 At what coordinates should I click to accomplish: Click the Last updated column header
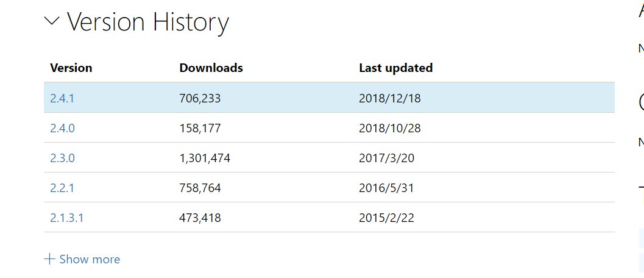(396, 68)
